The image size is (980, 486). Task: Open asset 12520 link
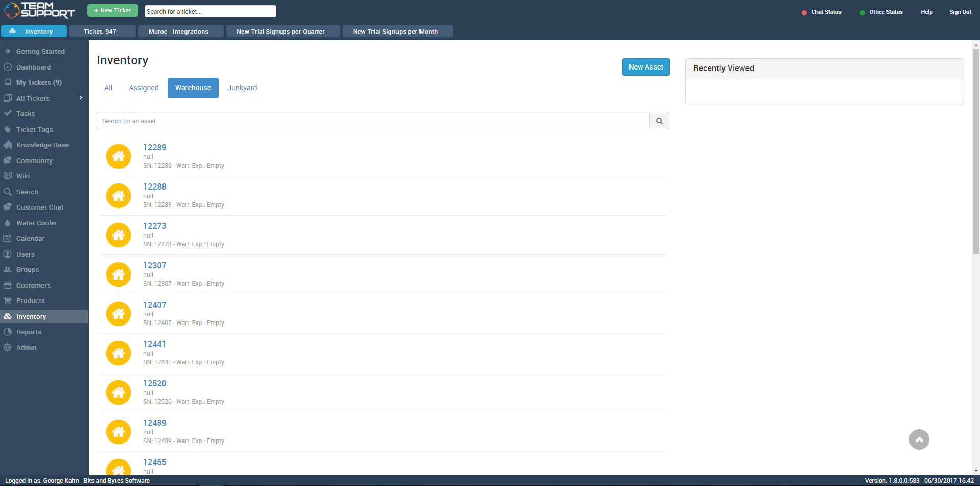click(155, 383)
